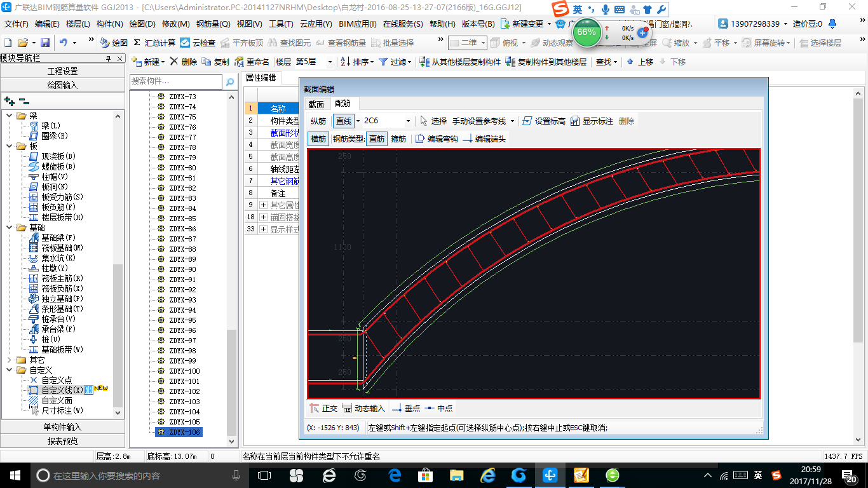Open the 绘图 drawing tool

coord(114,43)
